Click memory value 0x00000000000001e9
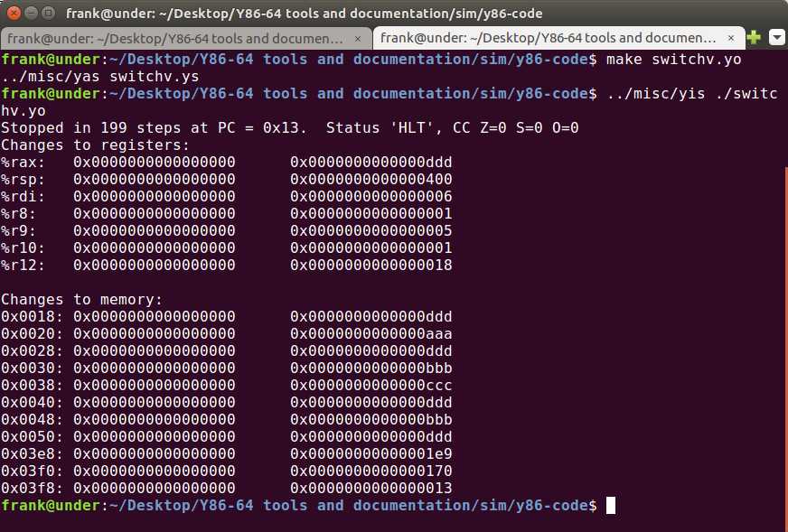This screenshot has width=788, height=532. pyautogui.click(x=371, y=454)
